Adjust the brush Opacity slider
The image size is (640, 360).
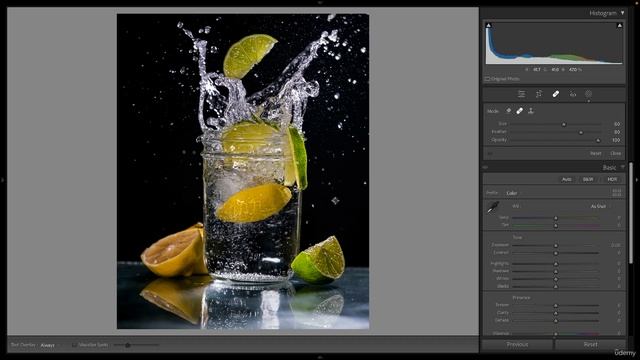point(598,140)
